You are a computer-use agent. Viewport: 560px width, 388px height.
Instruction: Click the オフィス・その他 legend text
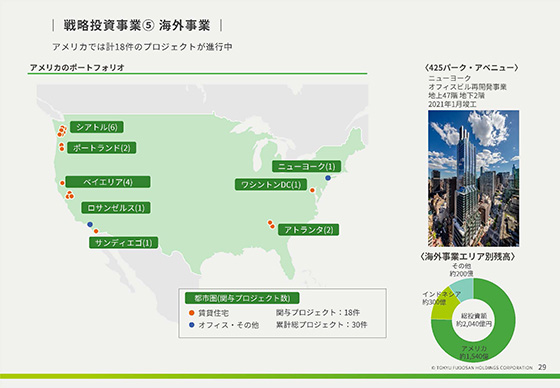[229, 325]
